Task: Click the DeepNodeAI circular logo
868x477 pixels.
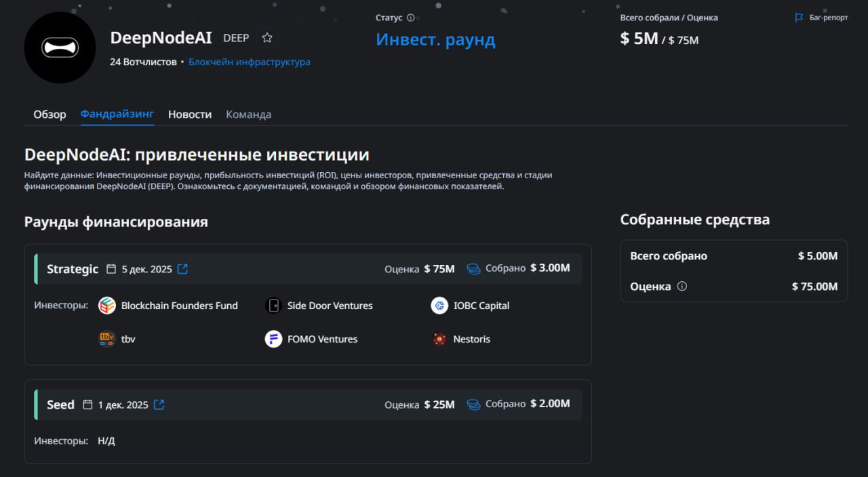Action: click(x=60, y=47)
